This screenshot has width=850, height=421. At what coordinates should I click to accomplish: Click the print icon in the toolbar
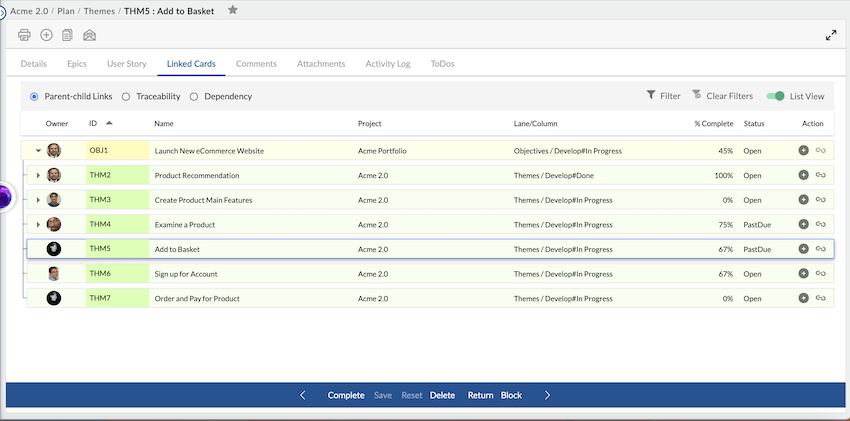coord(24,35)
